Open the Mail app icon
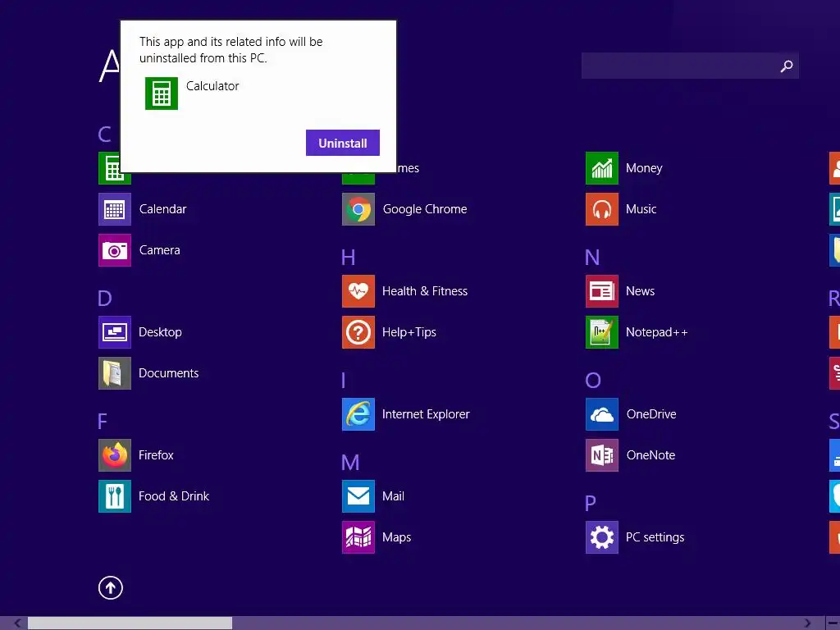Image resolution: width=840 pixels, height=630 pixels. coord(358,496)
